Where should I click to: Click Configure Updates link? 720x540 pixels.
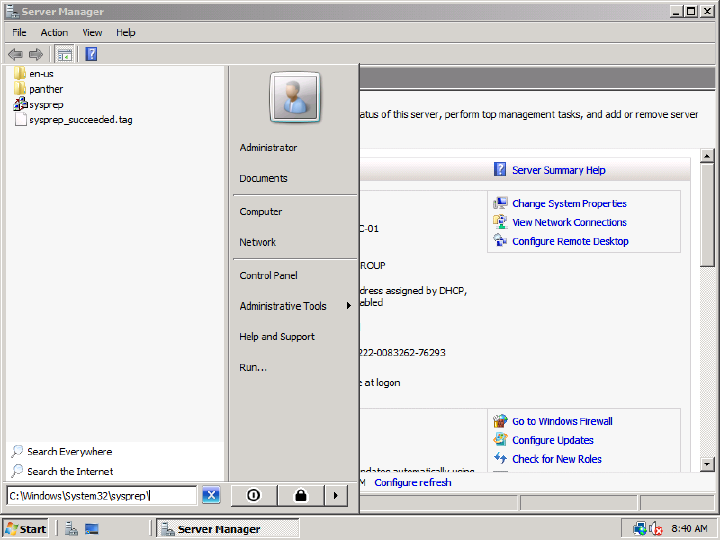pyautogui.click(x=552, y=440)
